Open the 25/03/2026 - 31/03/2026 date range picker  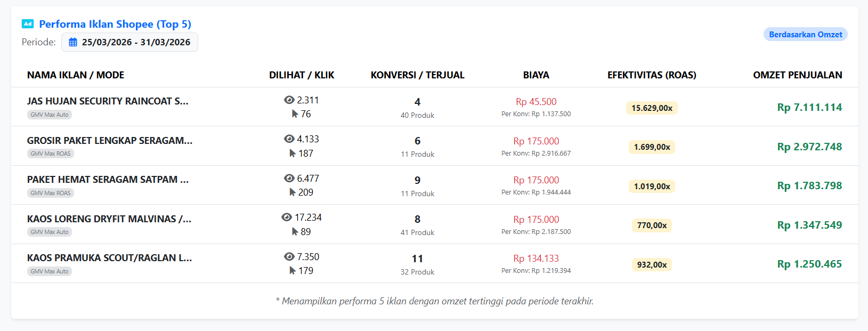point(130,42)
